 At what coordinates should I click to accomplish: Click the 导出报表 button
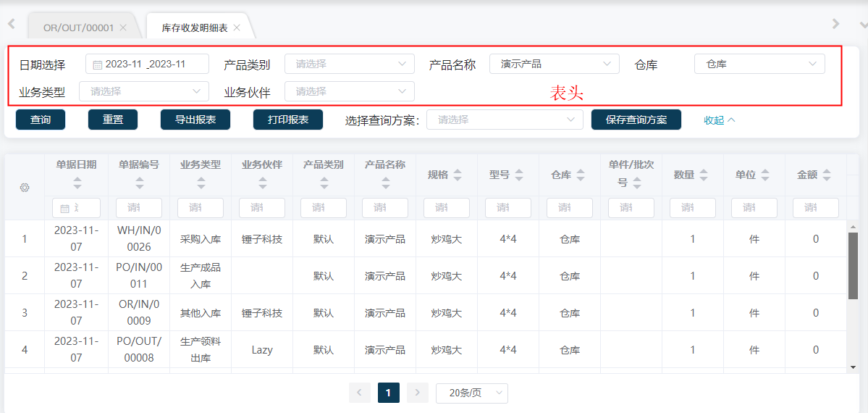195,120
